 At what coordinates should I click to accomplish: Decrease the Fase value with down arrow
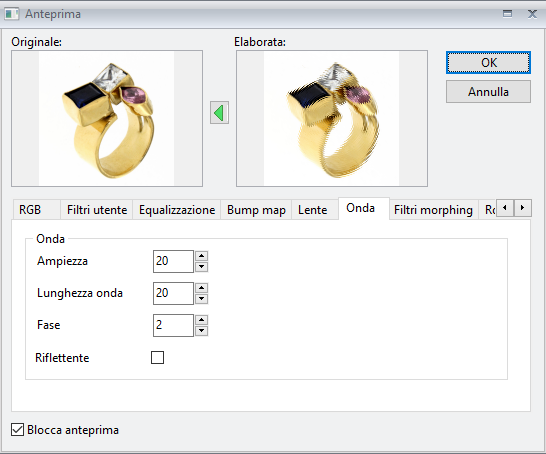coord(202,331)
